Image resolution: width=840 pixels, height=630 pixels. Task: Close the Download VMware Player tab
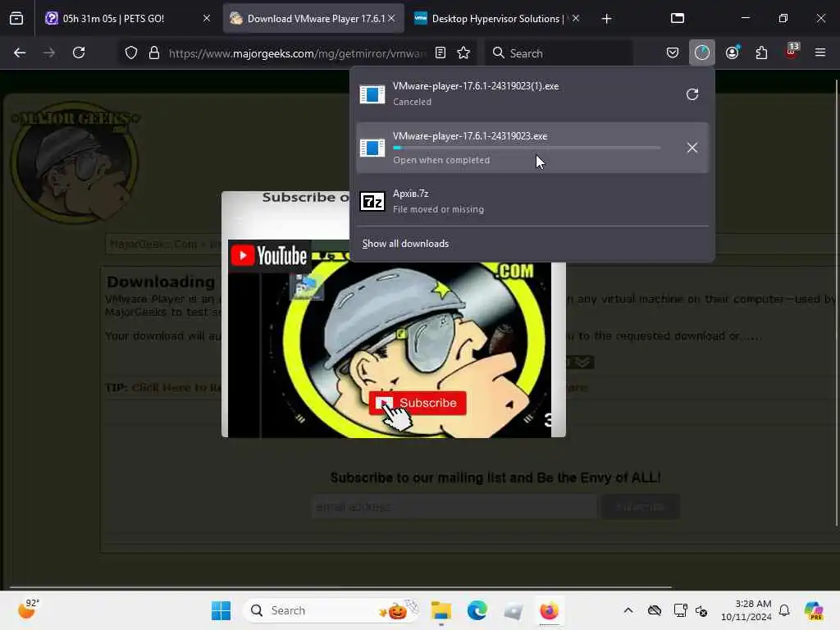pyautogui.click(x=391, y=19)
